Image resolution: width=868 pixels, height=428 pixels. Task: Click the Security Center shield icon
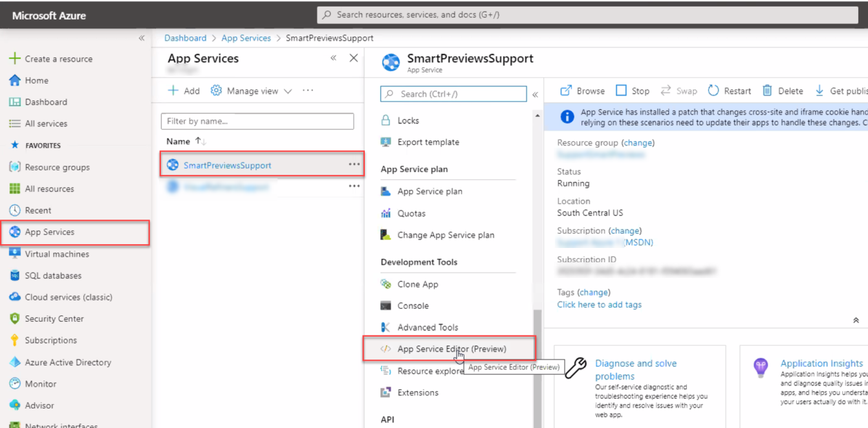click(14, 319)
